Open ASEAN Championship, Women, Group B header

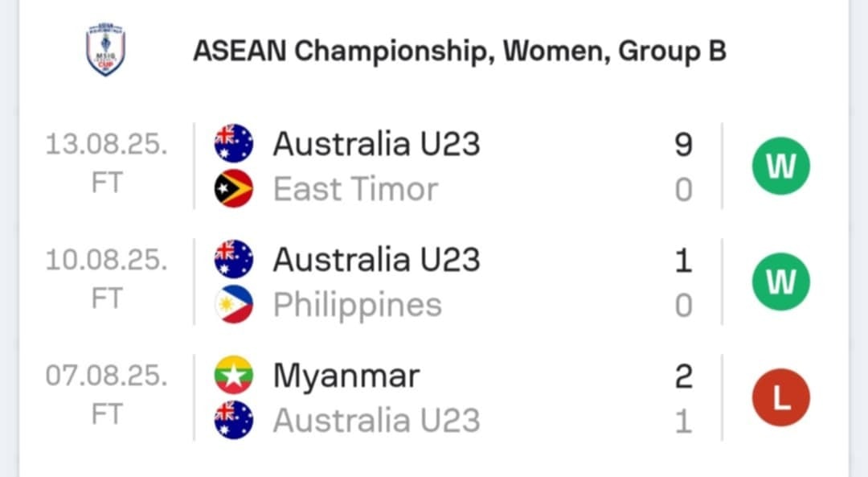(x=460, y=51)
